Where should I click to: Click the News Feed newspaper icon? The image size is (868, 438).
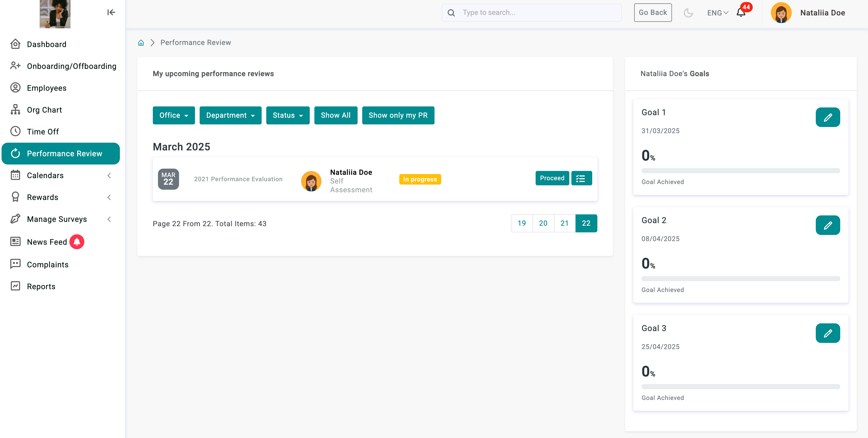coord(15,241)
